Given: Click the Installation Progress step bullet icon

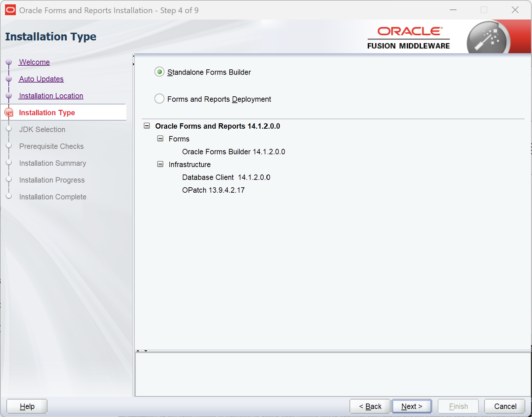Looking at the screenshot, I should click(x=9, y=179).
